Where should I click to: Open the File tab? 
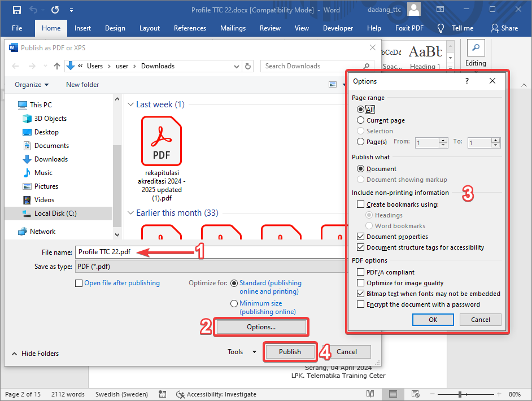[x=17, y=28]
